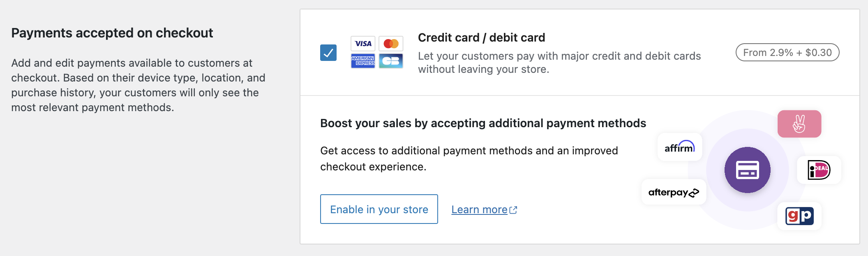Uncheck the Credit card / debit card checkbox
Viewport: 868px width, 256px height.
point(328,52)
